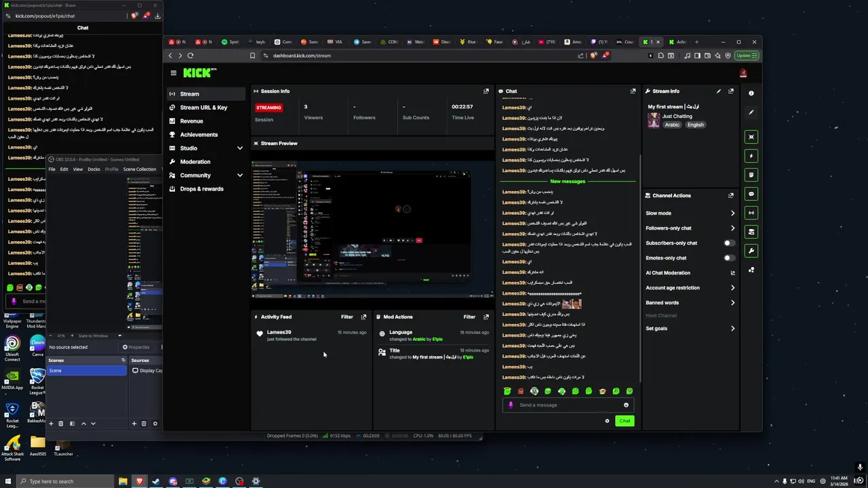Click the Arabic language tag
Viewport: 868px width, 488px height.
click(x=672, y=125)
